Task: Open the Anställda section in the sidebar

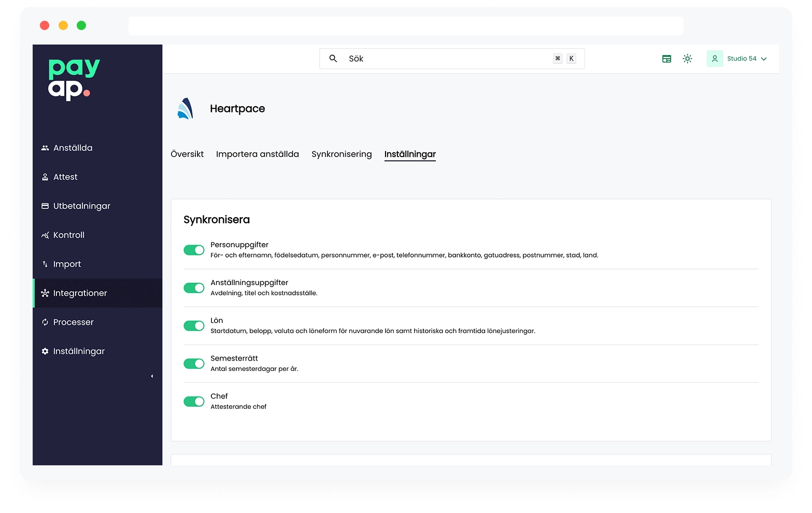Action: tap(46, 148)
